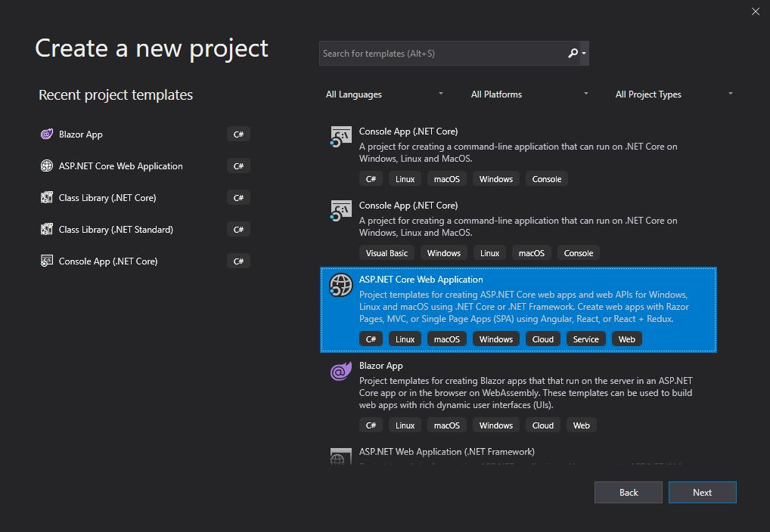Open the All Platforms filter dropdown
This screenshot has width=770, height=532.
pyautogui.click(x=529, y=94)
